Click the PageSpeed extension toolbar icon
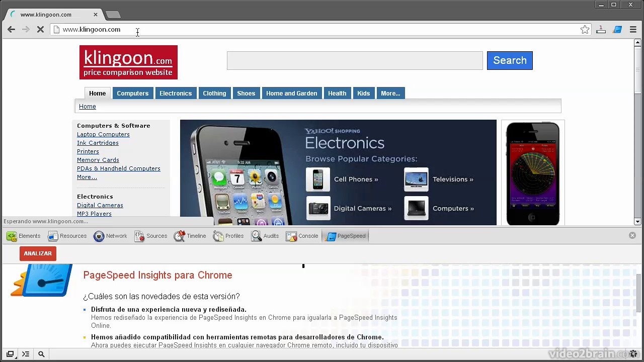The image size is (644, 362). tap(617, 30)
